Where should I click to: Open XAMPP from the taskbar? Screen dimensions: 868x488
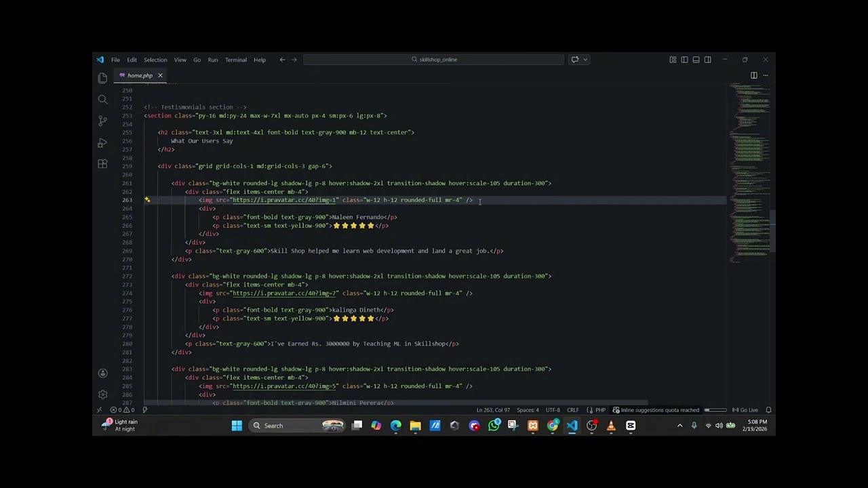533,426
